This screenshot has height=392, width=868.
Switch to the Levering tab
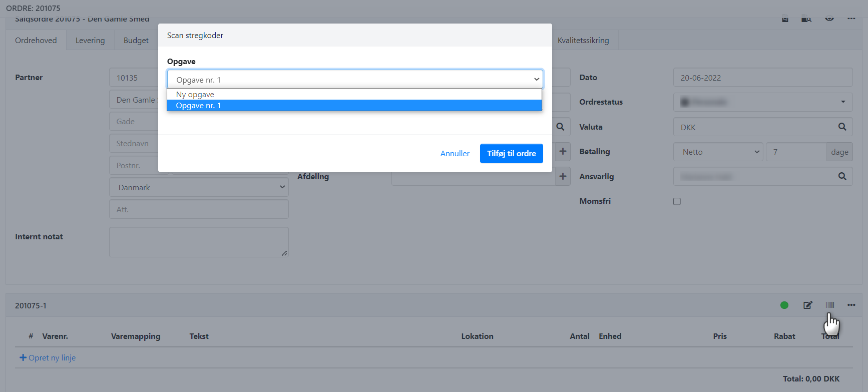tap(90, 41)
